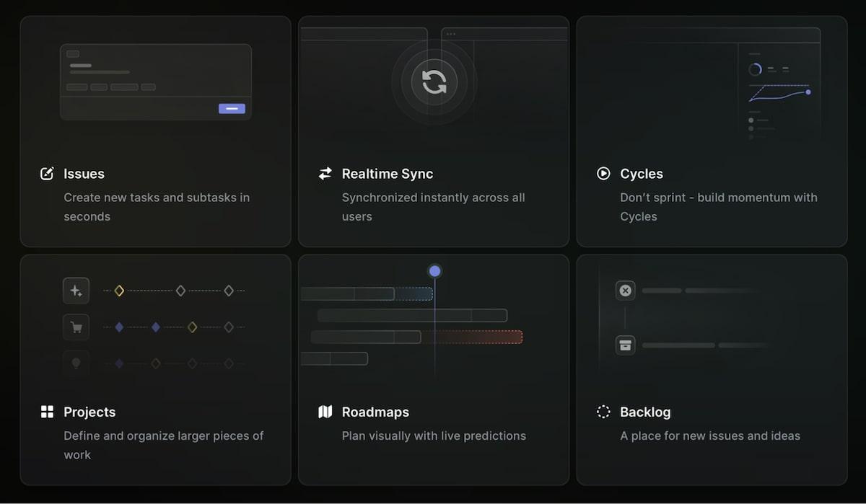Click the Backlog dashed-circle icon
Image resolution: width=866 pixels, height=504 pixels.
pyautogui.click(x=603, y=412)
